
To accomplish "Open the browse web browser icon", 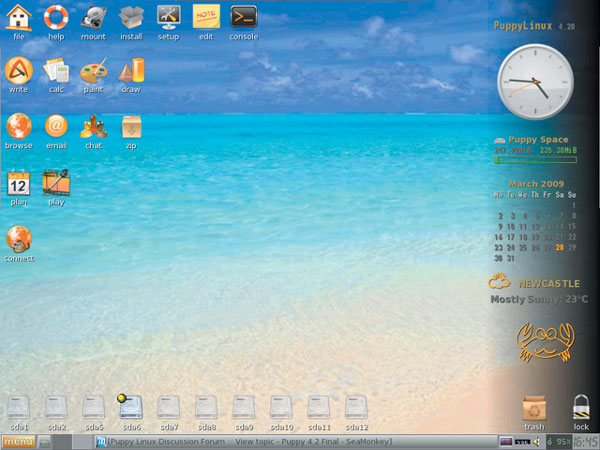I will 19,127.
